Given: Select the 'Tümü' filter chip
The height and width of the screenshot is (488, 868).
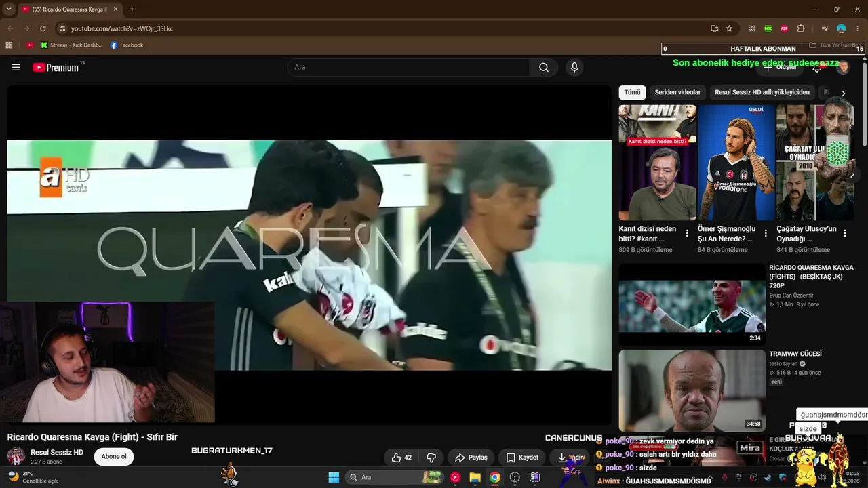Looking at the screenshot, I should pyautogui.click(x=632, y=92).
